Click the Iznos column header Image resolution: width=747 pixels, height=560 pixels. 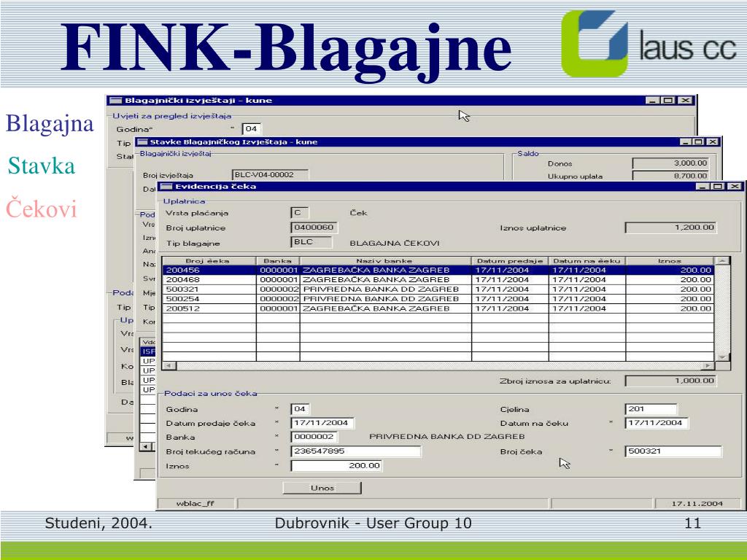click(670, 261)
